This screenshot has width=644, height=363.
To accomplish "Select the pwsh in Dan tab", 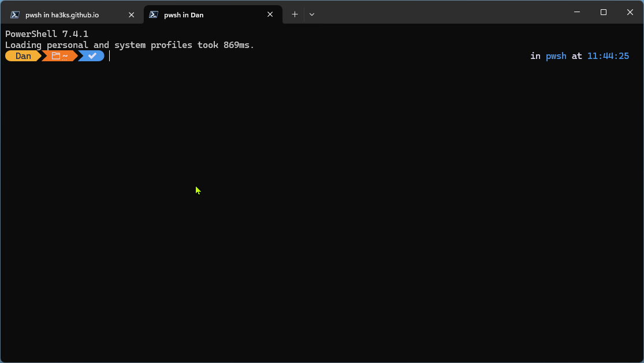I will (213, 15).
